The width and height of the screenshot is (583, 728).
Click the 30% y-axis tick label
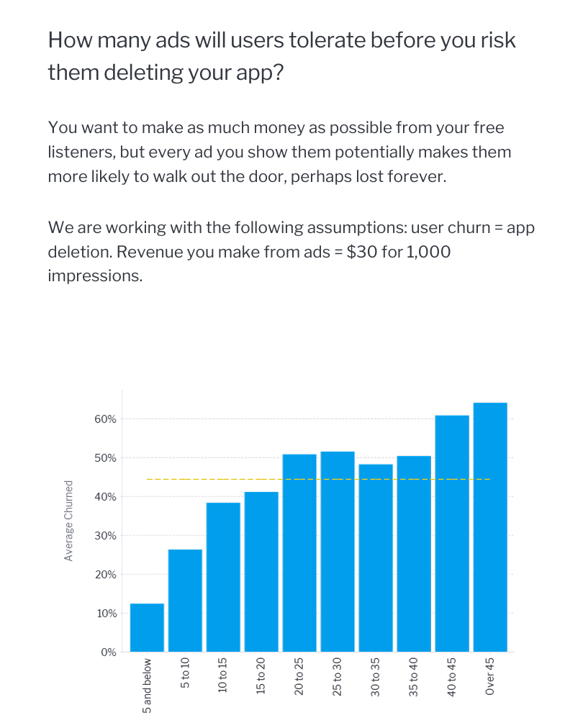point(105,536)
